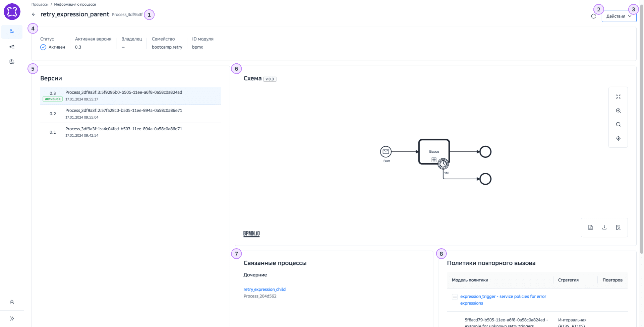Screen dimensions: 644x327
Task: Refresh the process information page
Action: coord(593,16)
